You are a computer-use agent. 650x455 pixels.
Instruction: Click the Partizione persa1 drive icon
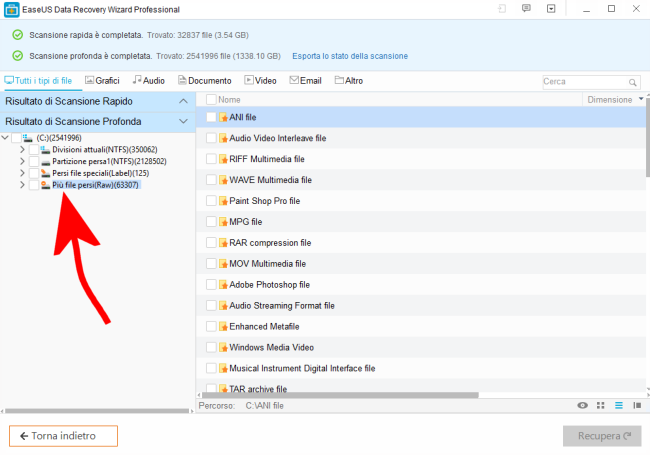(x=45, y=162)
